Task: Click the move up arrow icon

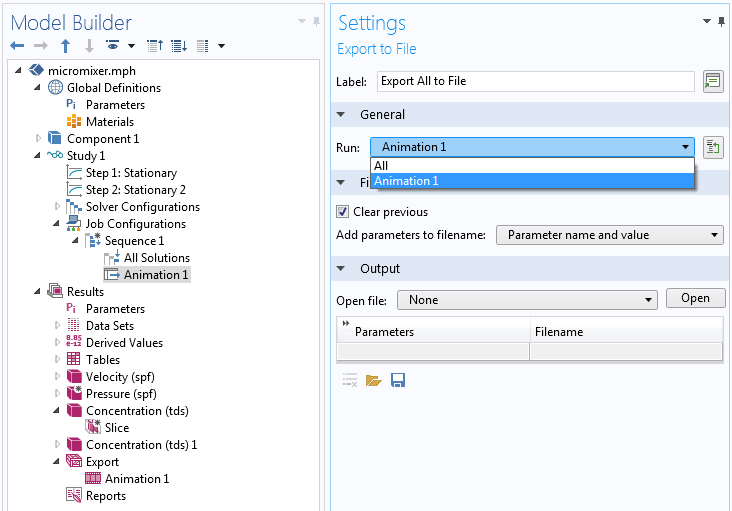Action: pyautogui.click(x=65, y=46)
